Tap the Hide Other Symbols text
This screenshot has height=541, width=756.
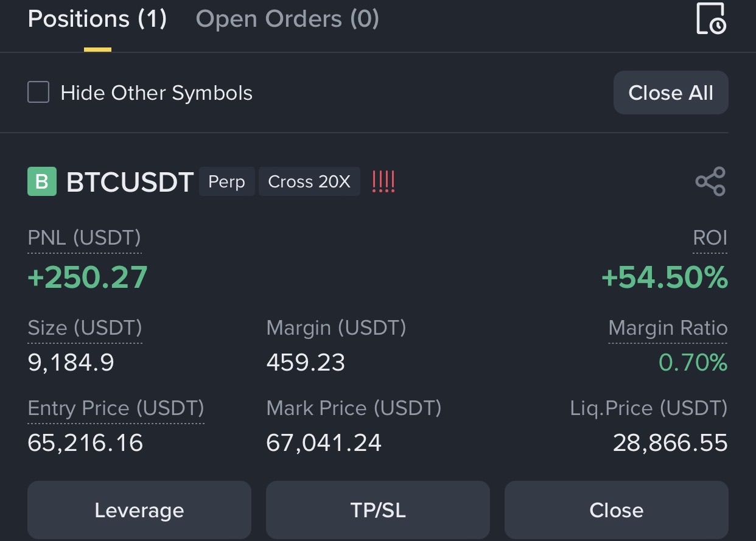point(156,93)
